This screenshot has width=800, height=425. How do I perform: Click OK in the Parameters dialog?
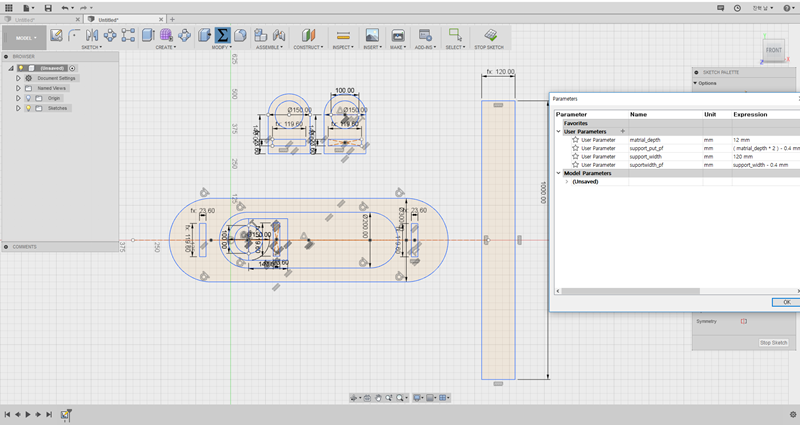click(x=785, y=302)
